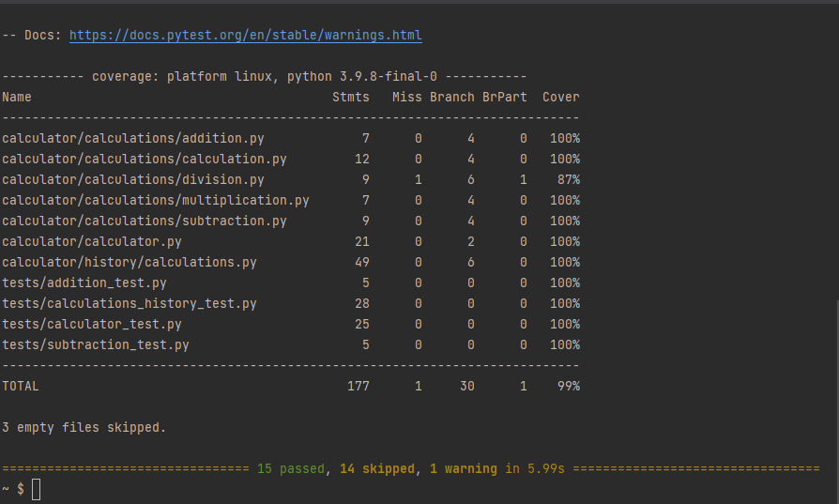Screen dimensions: 839x504
Task: Select the calculator/calculations/addition.py file name
Action: [133, 139]
